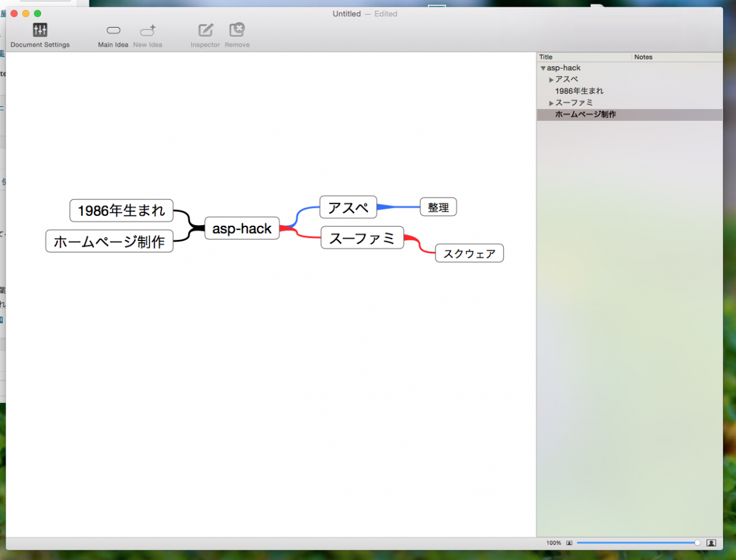Expand the アスペ outline item
The width and height of the screenshot is (736, 560).
click(551, 80)
